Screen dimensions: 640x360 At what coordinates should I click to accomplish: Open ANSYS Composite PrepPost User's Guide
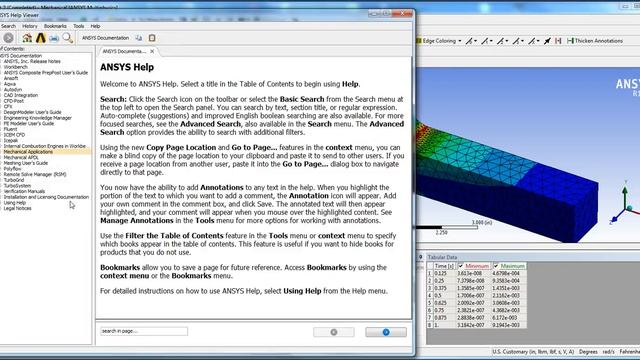point(46,73)
